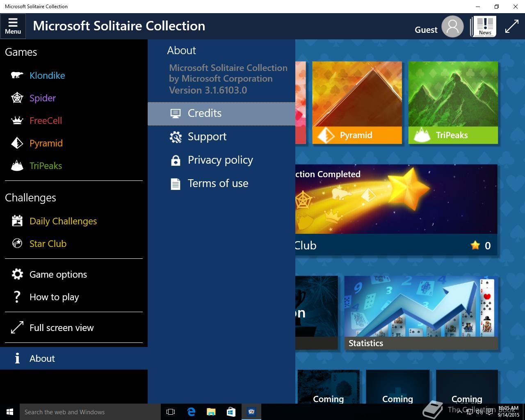This screenshot has width=525, height=420.
Task: Click the TriPeaks mountain icon in sidebar
Action: (x=17, y=166)
